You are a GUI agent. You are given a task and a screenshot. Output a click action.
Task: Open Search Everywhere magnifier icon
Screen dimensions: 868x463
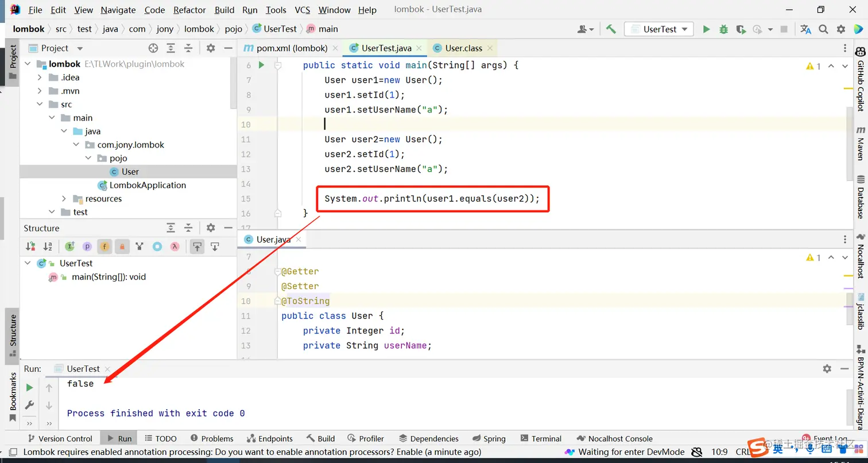coord(823,29)
